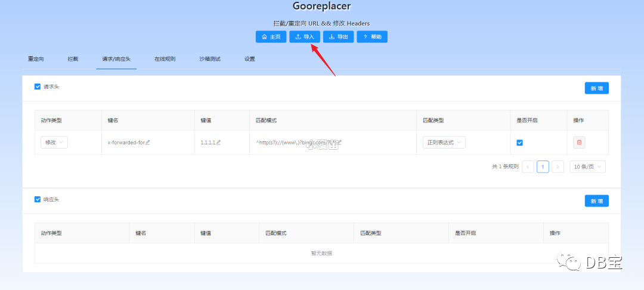This screenshot has width=644, height=290.
Task: Go to previous page arrow
Action: pyautogui.click(x=528, y=166)
